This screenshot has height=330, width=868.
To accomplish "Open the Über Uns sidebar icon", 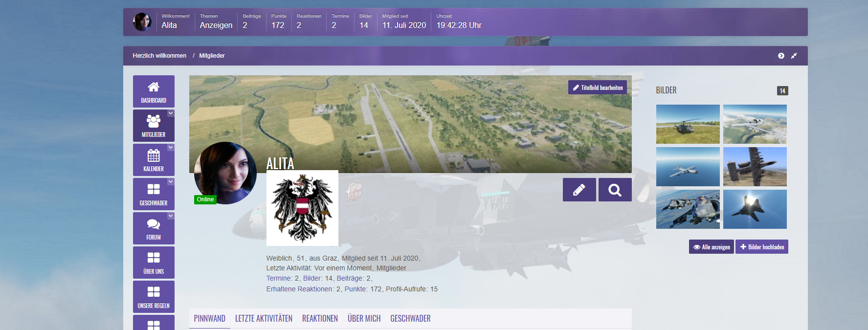I will 154,263.
